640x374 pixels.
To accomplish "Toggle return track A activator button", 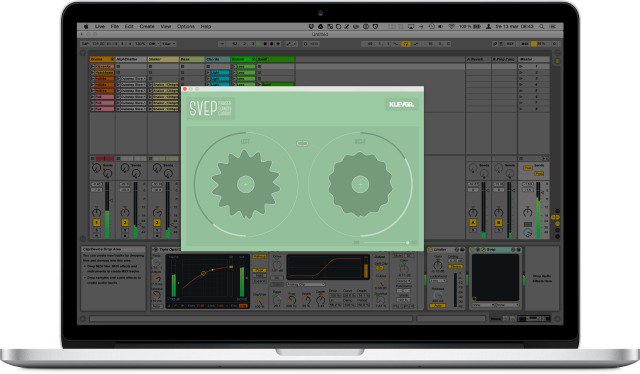I will click(x=473, y=223).
